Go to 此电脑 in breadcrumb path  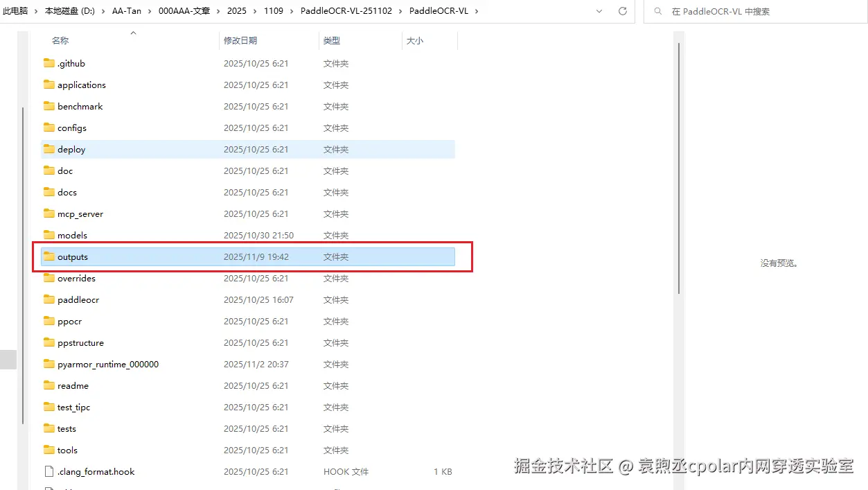coord(16,11)
